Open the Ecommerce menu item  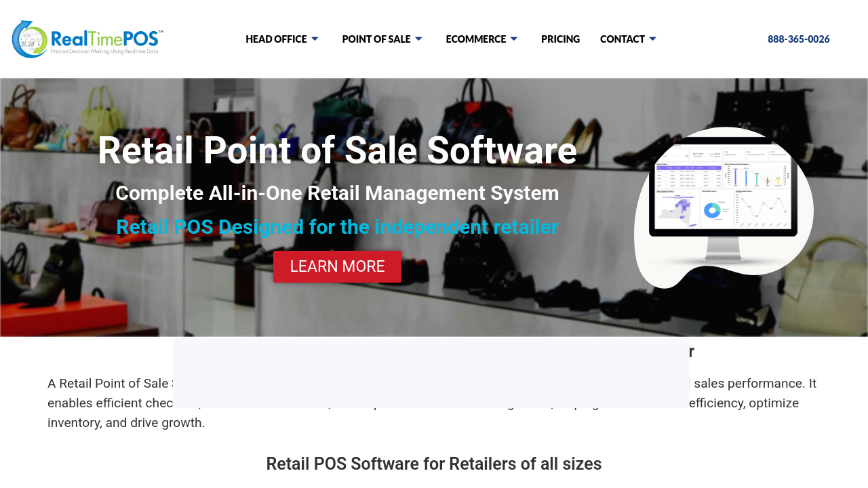point(476,39)
